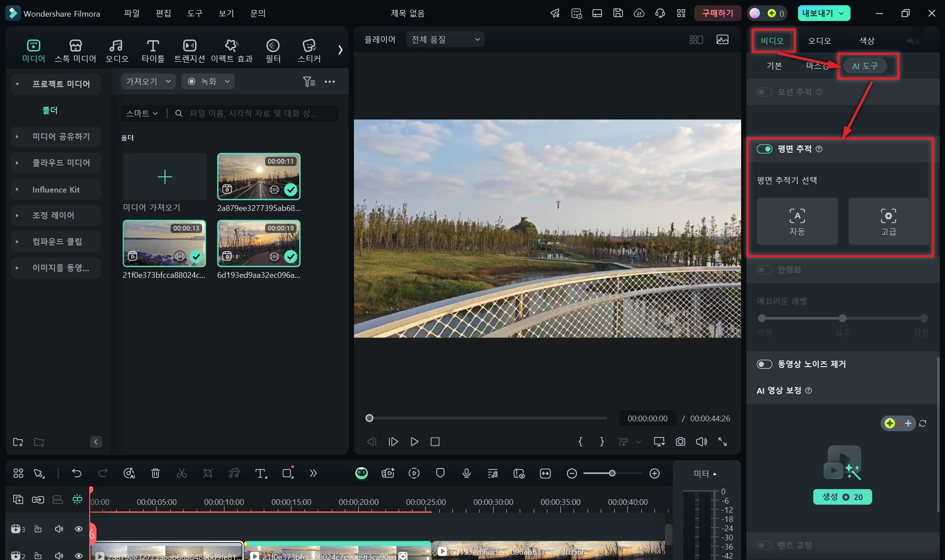Screen dimensions: 945x560
Task: Click the text T icon in timeline toolbar
Action: 261,473
